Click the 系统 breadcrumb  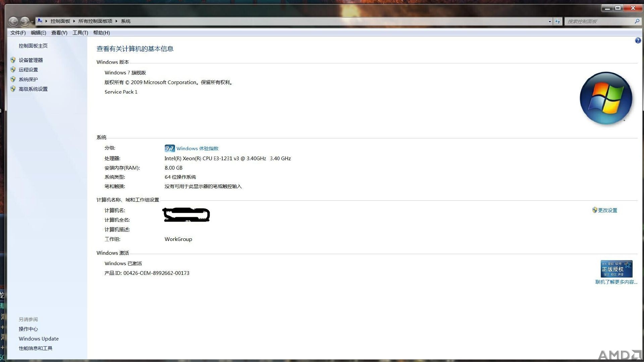click(x=126, y=21)
